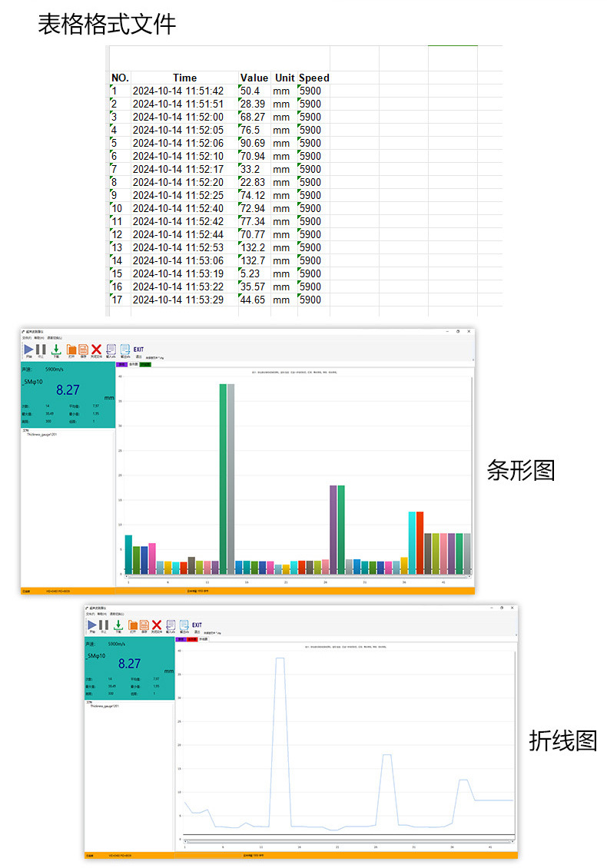Click export xls icon in bar chart window
607x868 pixels.
pyautogui.click(x=124, y=350)
